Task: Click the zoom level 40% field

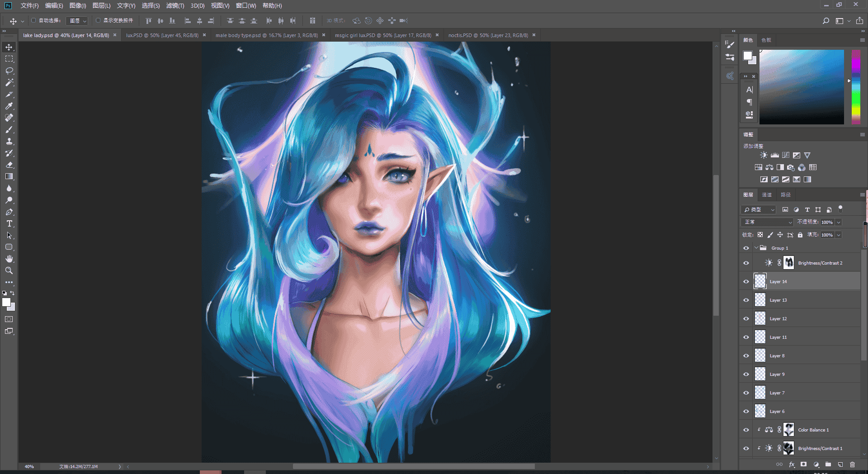Action: pyautogui.click(x=29, y=466)
